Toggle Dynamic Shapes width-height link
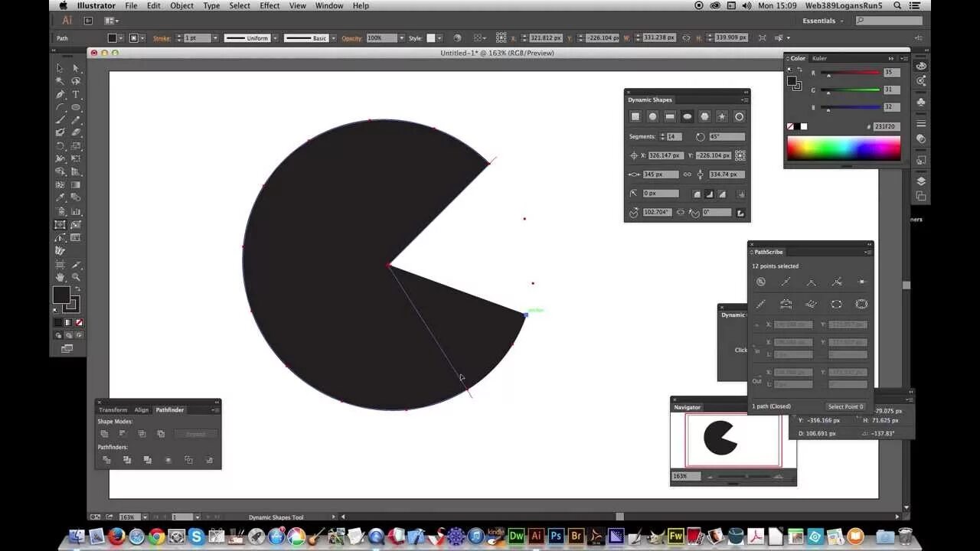 (x=687, y=174)
